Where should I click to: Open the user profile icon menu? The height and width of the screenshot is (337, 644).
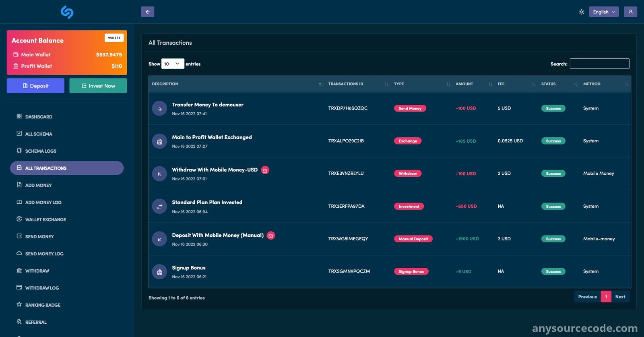(x=631, y=12)
